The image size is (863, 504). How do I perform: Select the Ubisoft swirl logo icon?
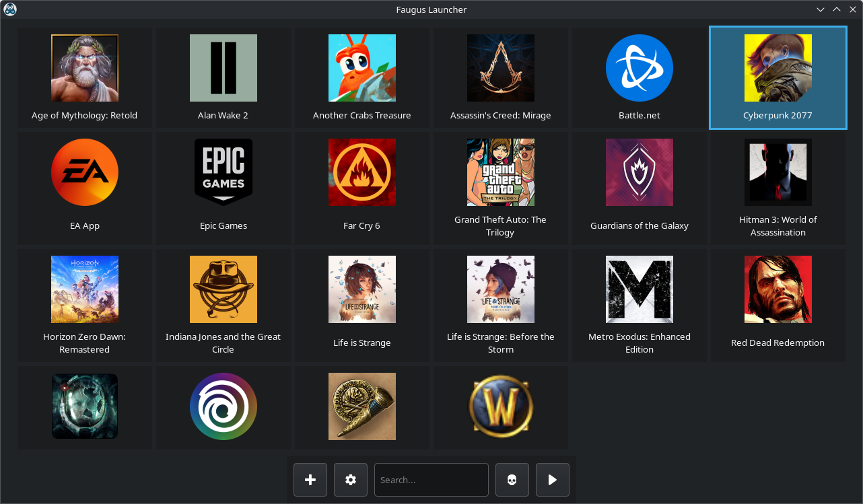[x=223, y=406]
